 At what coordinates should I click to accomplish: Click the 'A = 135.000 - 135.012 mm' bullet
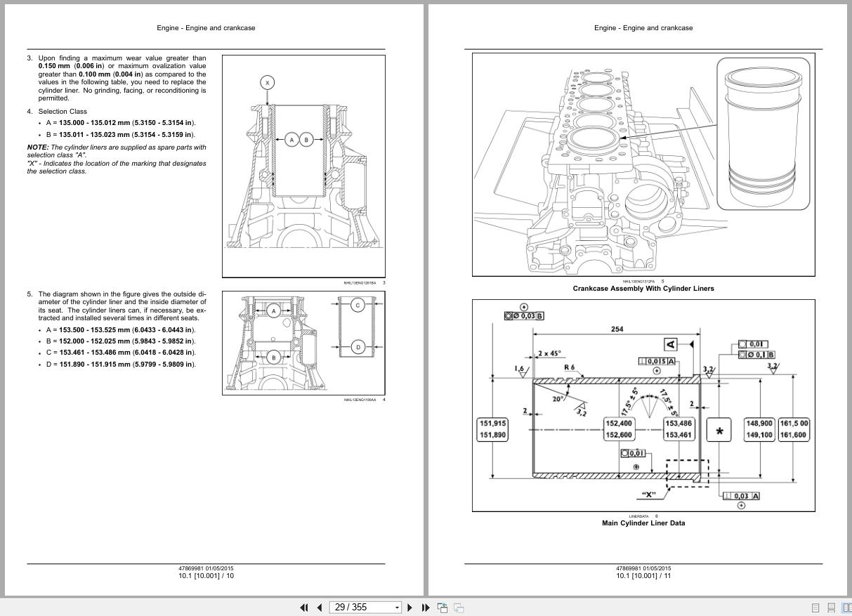121,123
